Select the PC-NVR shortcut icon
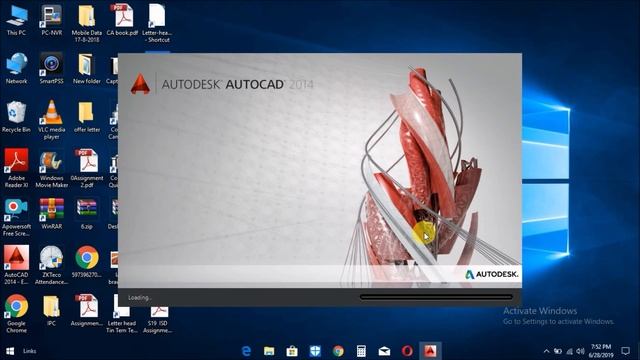The width and height of the screenshot is (640, 360). pyautogui.click(x=51, y=20)
